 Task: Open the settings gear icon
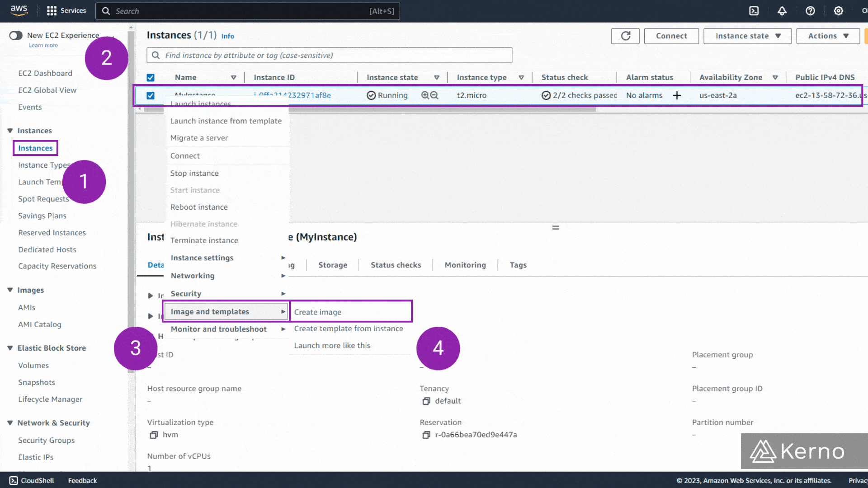[838, 11]
